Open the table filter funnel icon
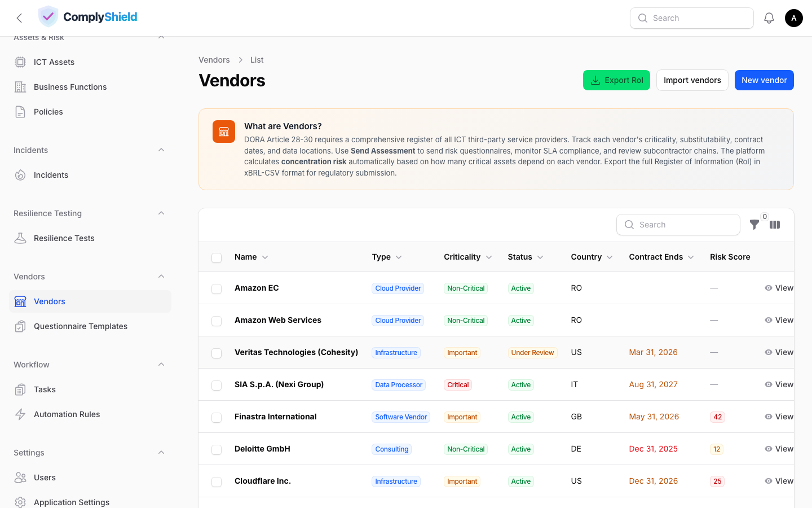The height and width of the screenshot is (508, 812). pyautogui.click(x=754, y=225)
